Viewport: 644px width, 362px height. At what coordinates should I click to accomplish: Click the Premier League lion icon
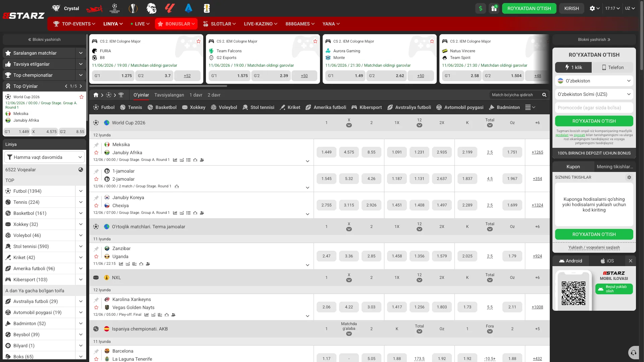coord(152,8)
